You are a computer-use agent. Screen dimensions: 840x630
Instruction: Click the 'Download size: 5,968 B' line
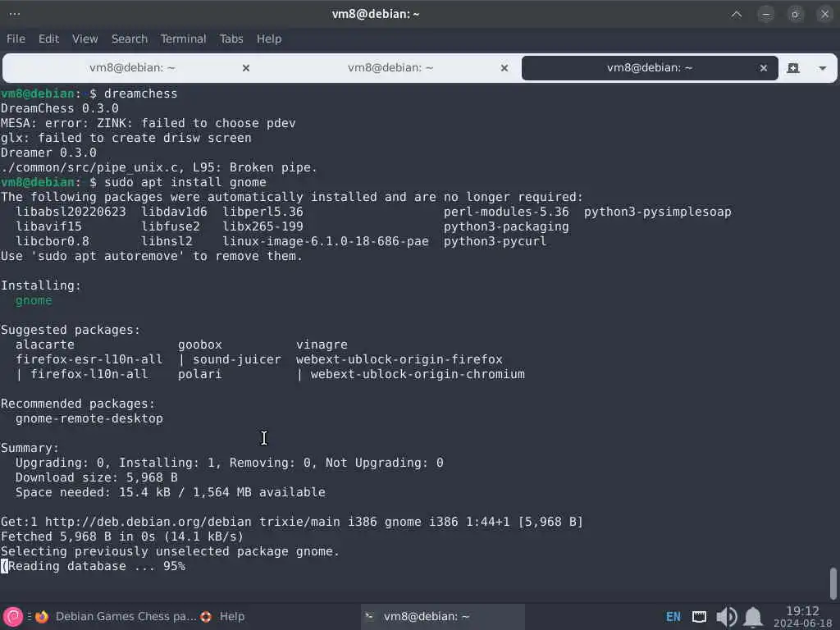tap(97, 477)
